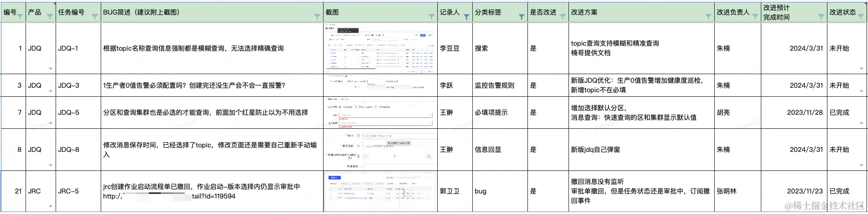Select bug description starting '1生产者0值告警'
This screenshot has width=868, height=214.
[212, 85]
